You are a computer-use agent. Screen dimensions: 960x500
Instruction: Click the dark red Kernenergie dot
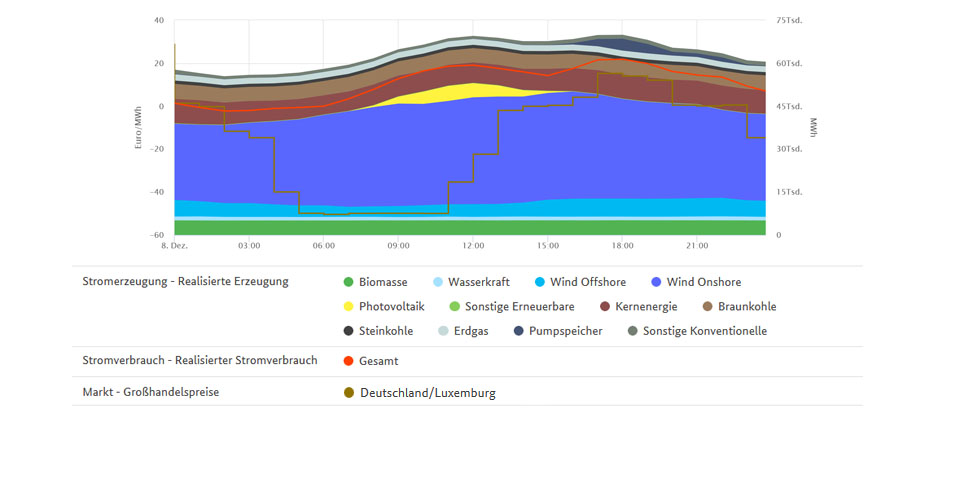coord(605,307)
